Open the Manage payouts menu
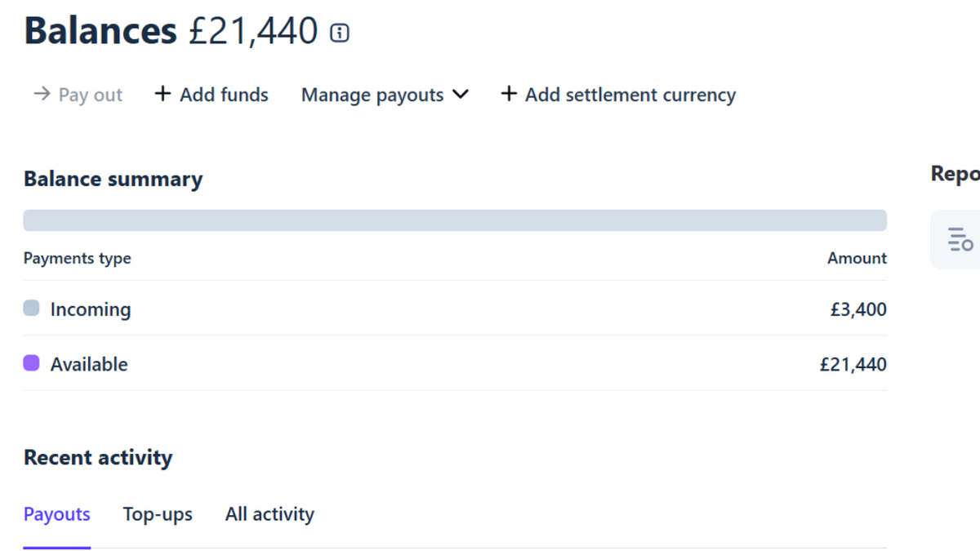 [x=372, y=96]
